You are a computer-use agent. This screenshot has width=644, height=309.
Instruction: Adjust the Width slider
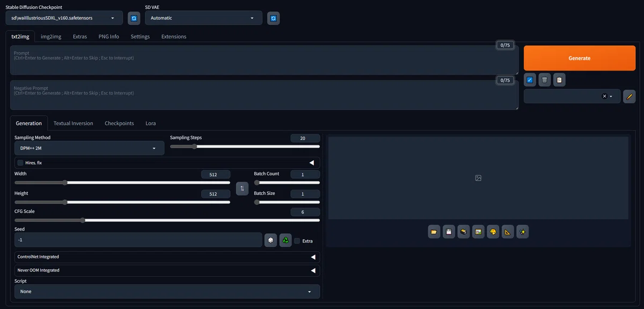[x=122, y=183]
